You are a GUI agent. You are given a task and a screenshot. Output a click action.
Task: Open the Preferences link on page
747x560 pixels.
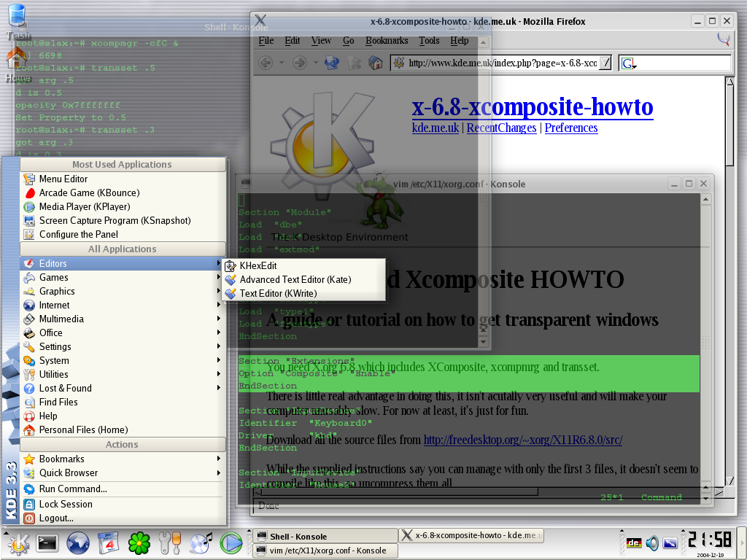coord(570,128)
